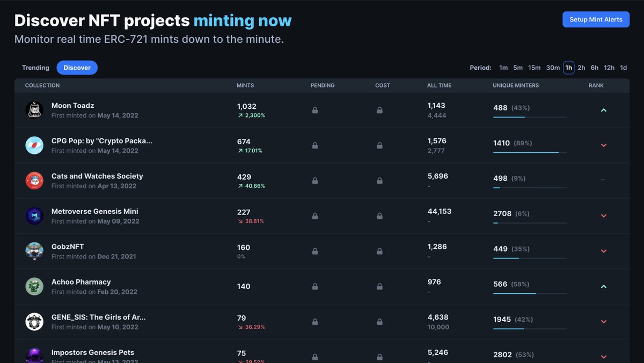Click Metroverse 44,153 all time value

pos(440,211)
